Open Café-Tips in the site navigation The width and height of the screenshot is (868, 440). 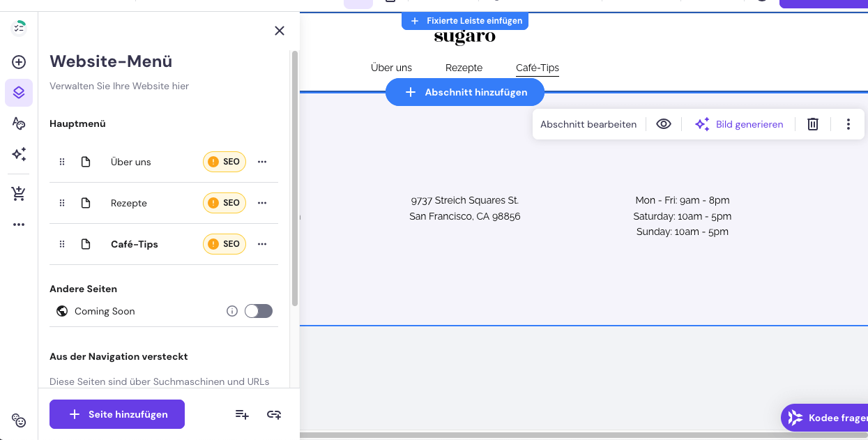(x=538, y=68)
